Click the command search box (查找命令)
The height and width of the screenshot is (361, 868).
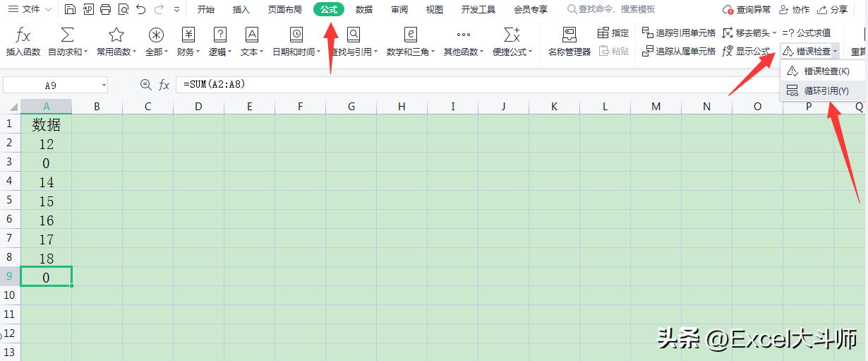610,9
